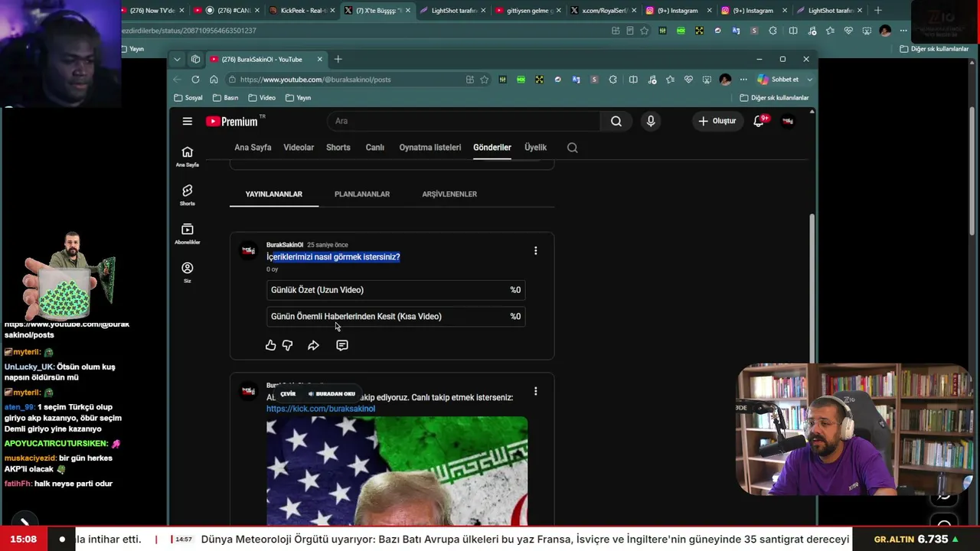Open the Sosyal bookmarks folder

[188, 98]
